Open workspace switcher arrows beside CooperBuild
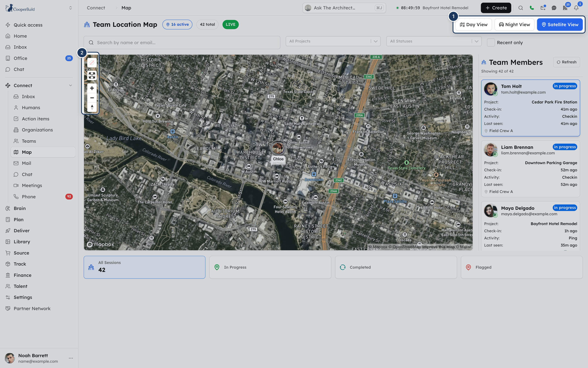Image resolution: width=588 pixels, height=368 pixels. [x=70, y=8]
